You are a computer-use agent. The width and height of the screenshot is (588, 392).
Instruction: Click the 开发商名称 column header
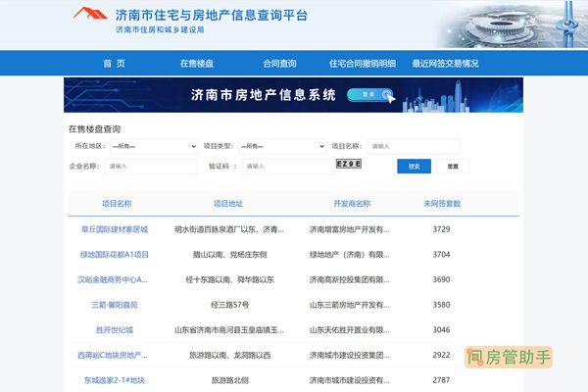click(352, 204)
